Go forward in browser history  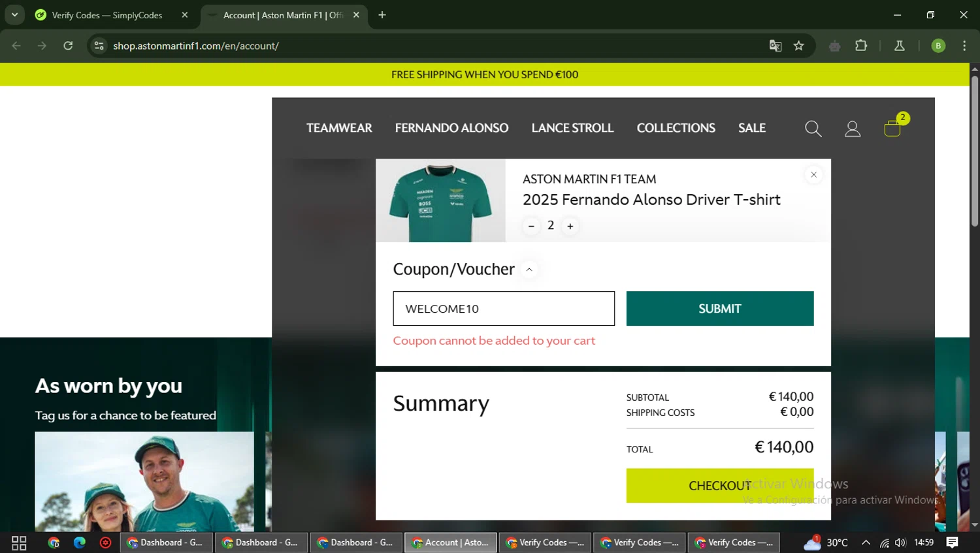[x=42, y=46]
